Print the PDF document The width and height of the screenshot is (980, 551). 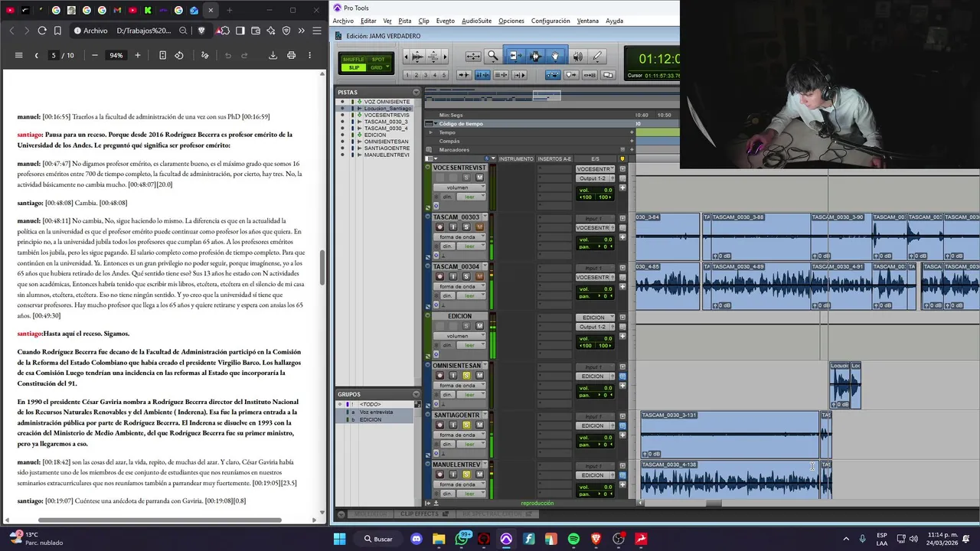point(291,55)
